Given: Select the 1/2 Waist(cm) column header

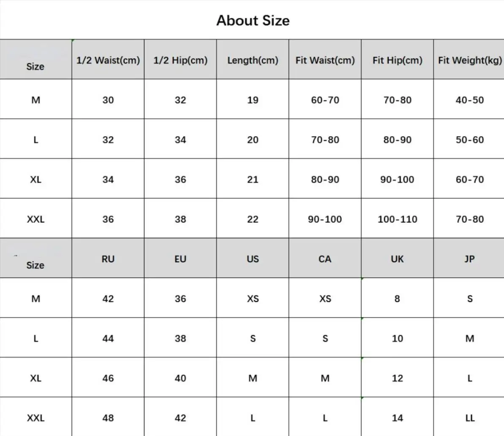Looking at the screenshot, I should coord(108,60).
